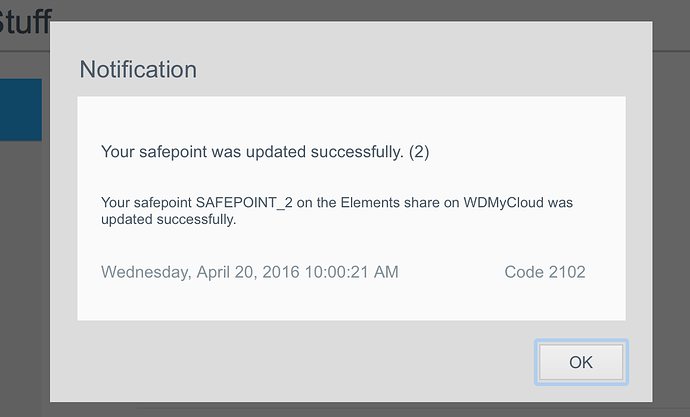The width and height of the screenshot is (690, 417).
Task: Click the Notification dialog title
Action: tap(138, 70)
